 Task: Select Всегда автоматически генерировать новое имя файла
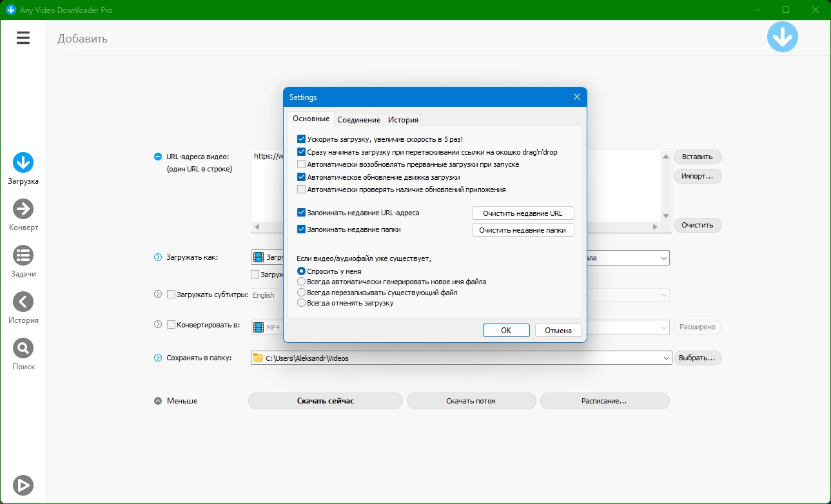pyautogui.click(x=302, y=282)
